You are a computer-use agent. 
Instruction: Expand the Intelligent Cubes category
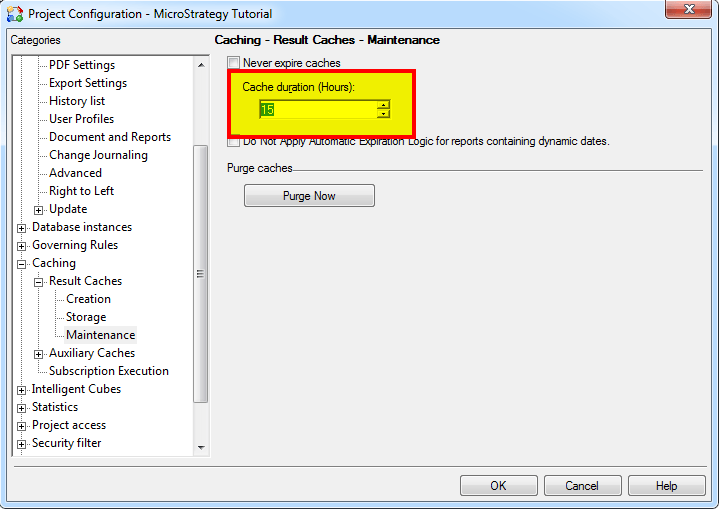22,390
